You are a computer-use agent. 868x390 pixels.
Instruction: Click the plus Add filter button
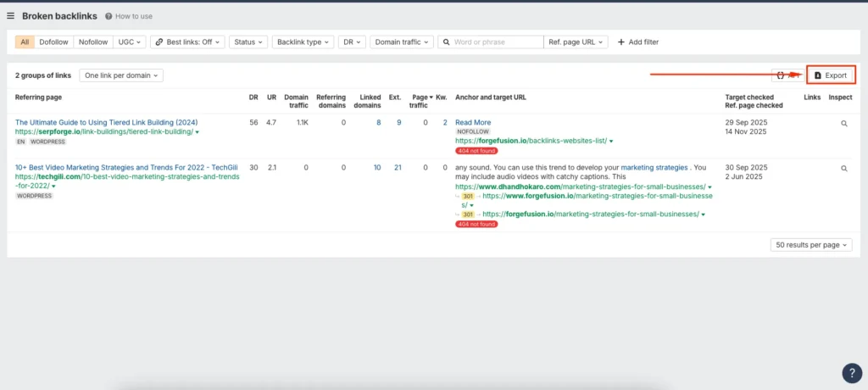click(x=637, y=42)
